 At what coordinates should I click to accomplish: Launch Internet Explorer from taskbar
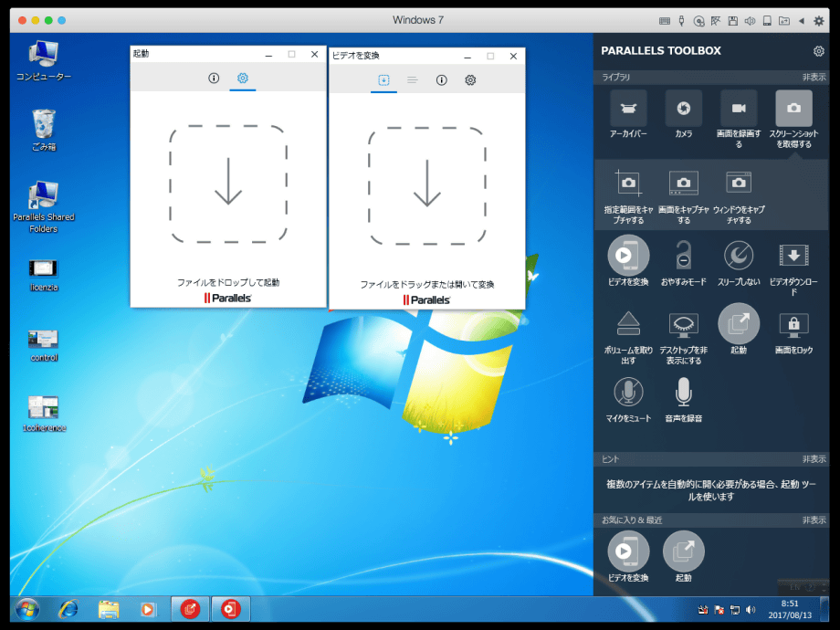tap(68, 609)
